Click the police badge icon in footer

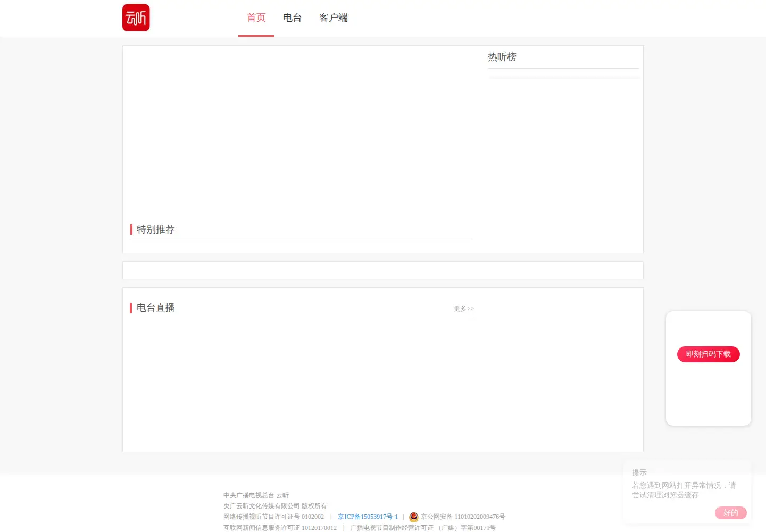(414, 517)
